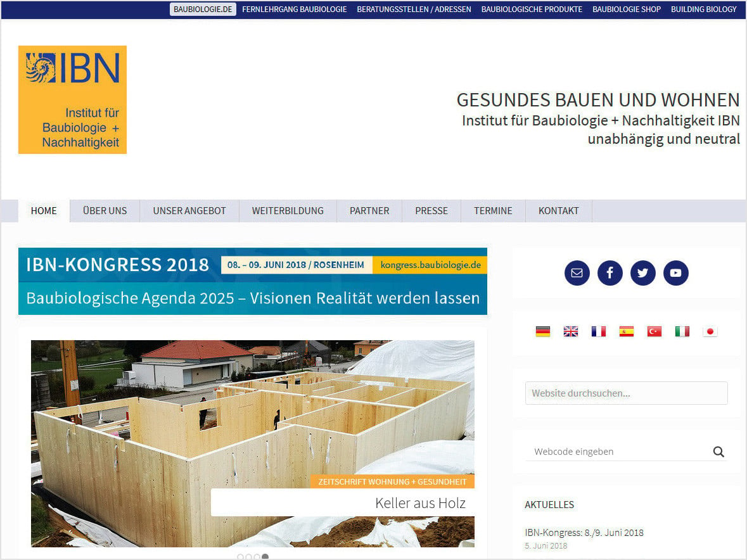Viewport: 747px width, 560px height.
Task: Click ZEITSCHRIFT WOHNUNG + GESUNDHEIT label
Action: click(392, 481)
